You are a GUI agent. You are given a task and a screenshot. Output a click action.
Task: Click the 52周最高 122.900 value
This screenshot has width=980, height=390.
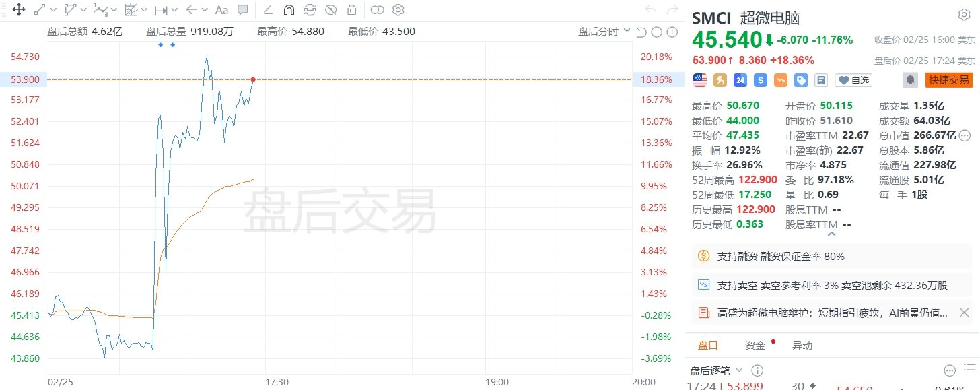point(757,180)
